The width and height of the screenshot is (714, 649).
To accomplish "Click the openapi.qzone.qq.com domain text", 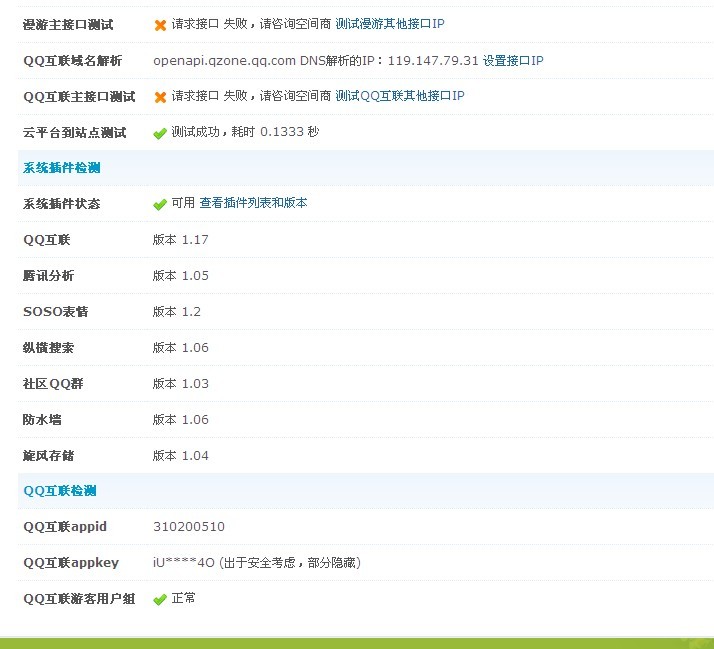I will (x=224, y=61).
